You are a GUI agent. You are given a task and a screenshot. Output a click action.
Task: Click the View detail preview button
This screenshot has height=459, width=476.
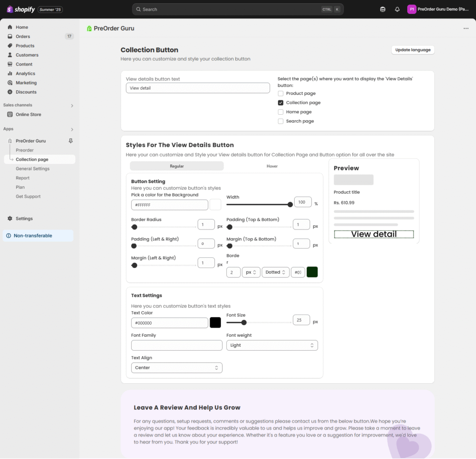(374, 234)
